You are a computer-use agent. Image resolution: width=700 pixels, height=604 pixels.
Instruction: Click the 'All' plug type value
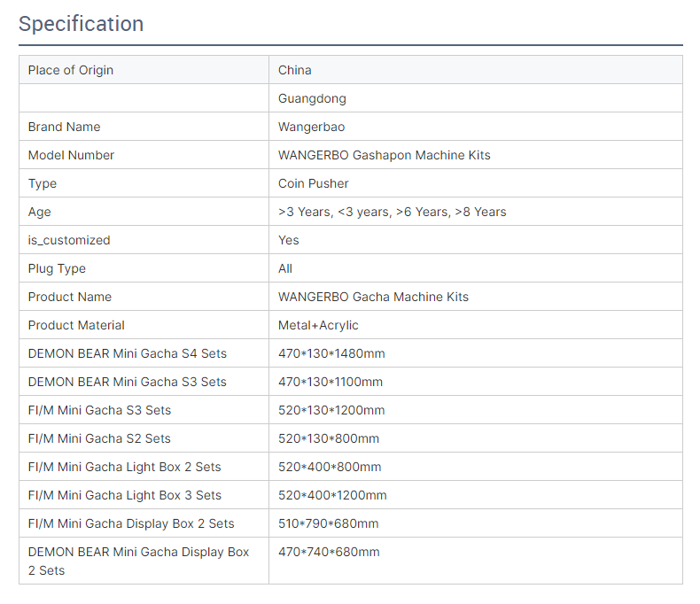pyautogui.click(x=285, y=268)
